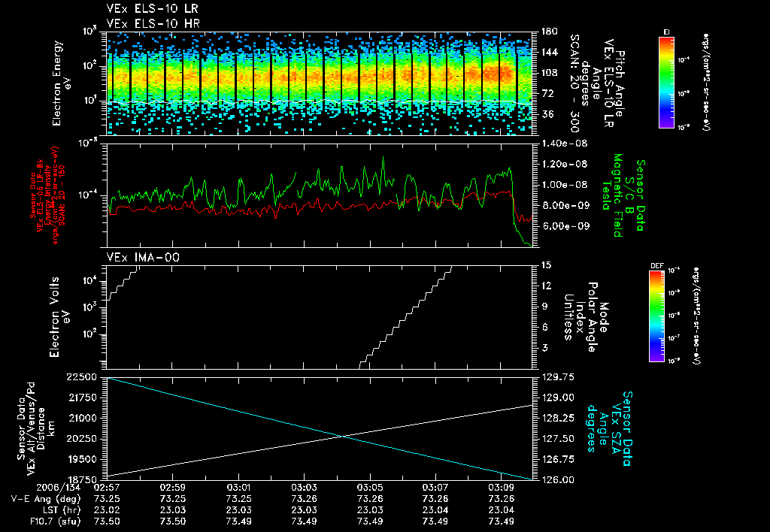The height and width of the screenshot is (532, 770).
Task: Click the DEF color scale bar
Action: pos(657,316)
